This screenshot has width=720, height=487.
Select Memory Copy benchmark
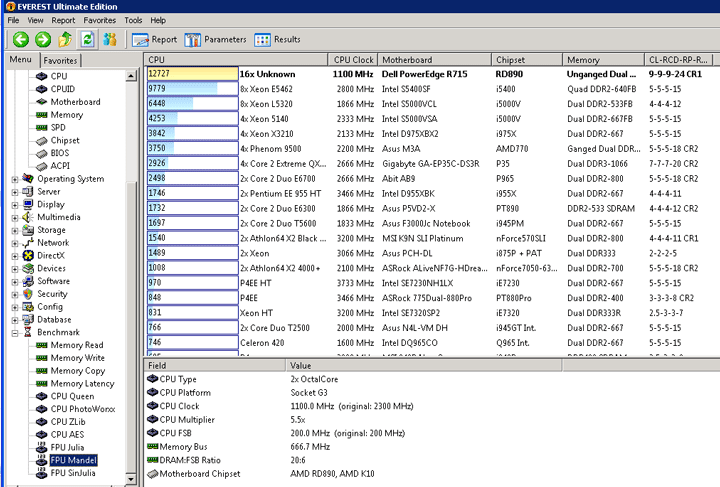pos(78,371)
